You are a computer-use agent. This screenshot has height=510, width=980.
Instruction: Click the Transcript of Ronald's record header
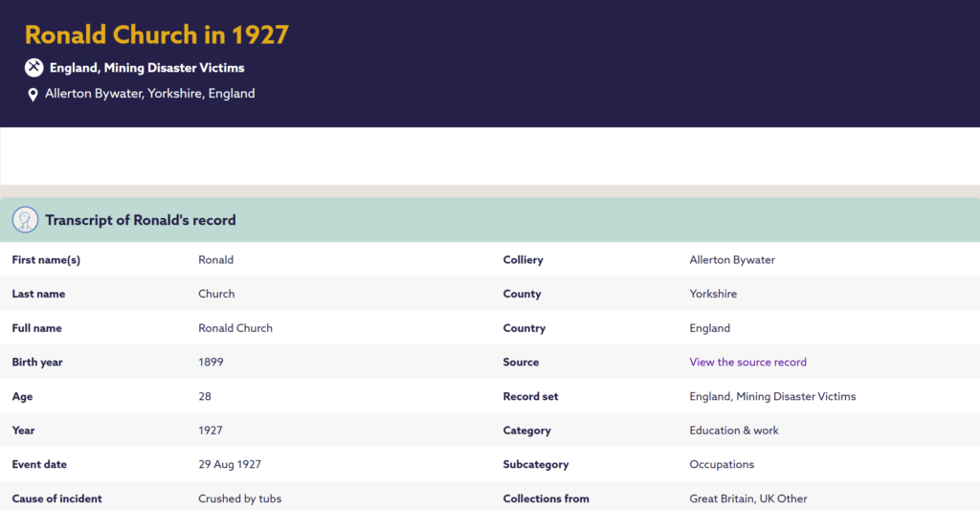pyautogui.click(x=141, y=220)
